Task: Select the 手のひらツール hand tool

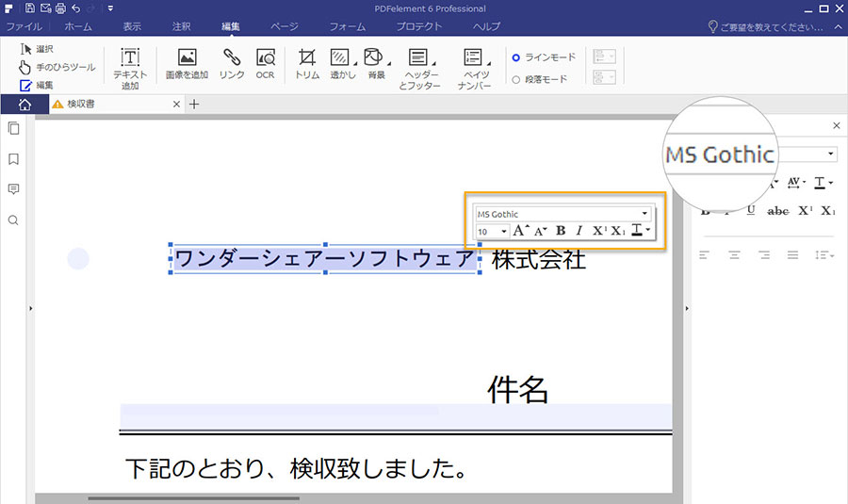Action: (x=57, y=67)
